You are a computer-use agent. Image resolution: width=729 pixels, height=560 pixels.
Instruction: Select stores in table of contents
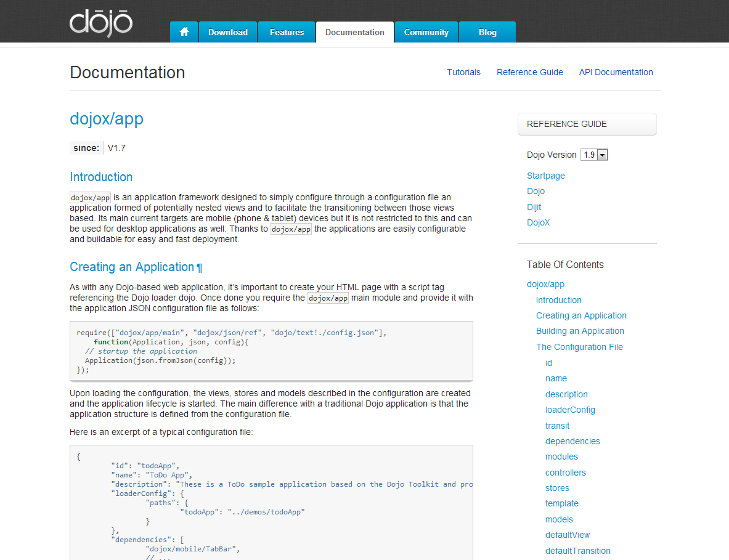pos(557,488)
